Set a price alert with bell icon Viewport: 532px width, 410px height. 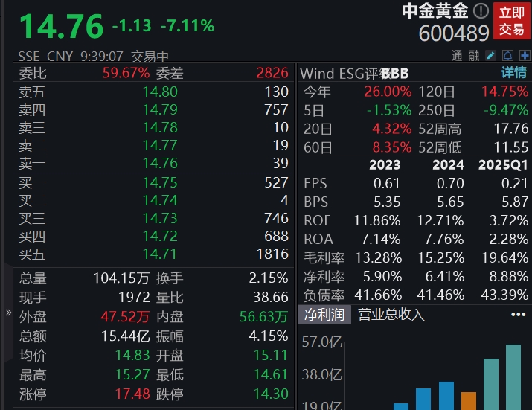507,56
